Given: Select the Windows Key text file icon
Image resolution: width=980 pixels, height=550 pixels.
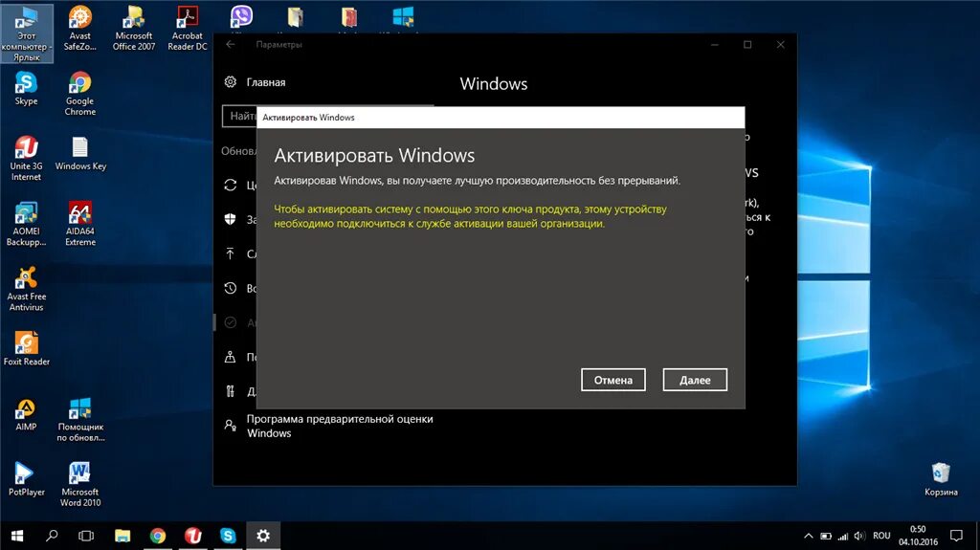Looking at the screenshot, I should click(x=80, y=154).
